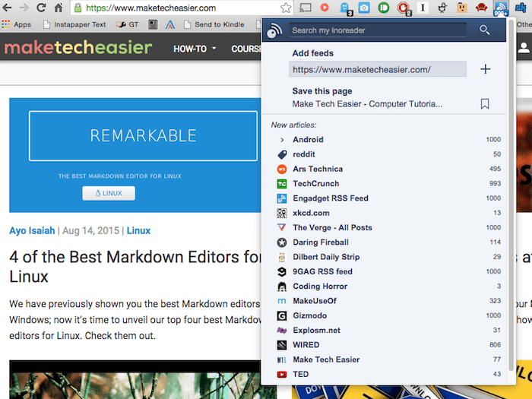The height and width of the screenshot is (399, 532).
Task: Focus the Search my Inoreader field
Action: coord(378,30)
